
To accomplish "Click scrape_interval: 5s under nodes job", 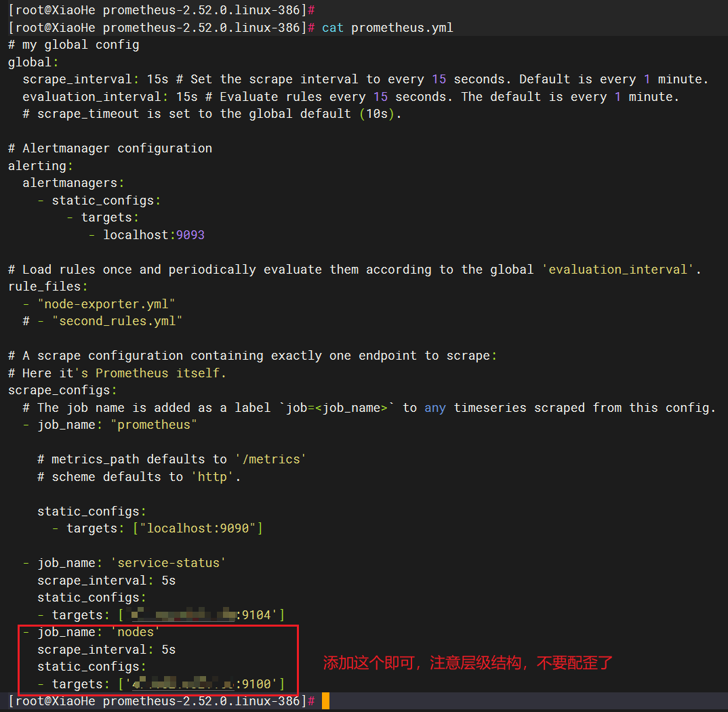I will coord(106,650).
